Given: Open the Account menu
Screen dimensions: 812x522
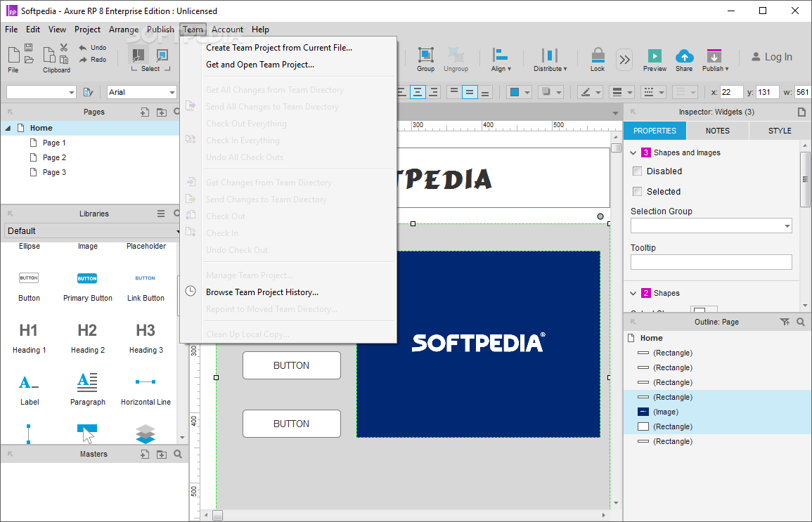Looking at the screenshot, I should coord(227,30).
